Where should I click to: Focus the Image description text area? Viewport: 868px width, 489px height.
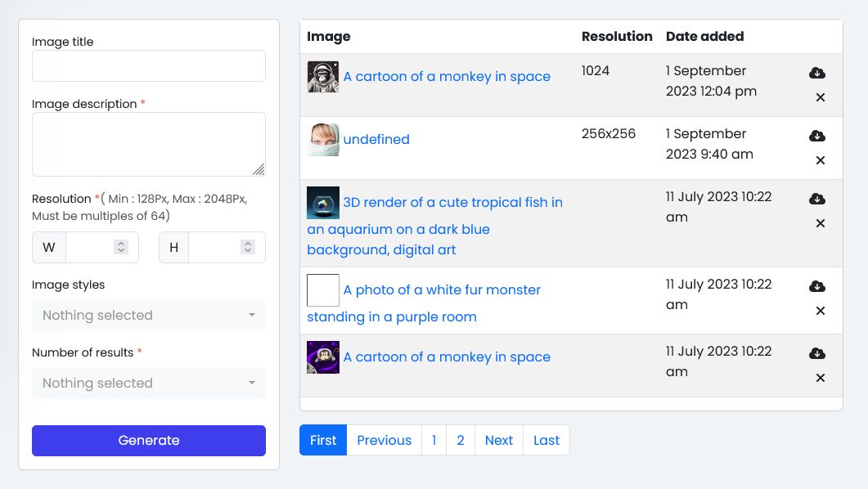tap(149, 144)
